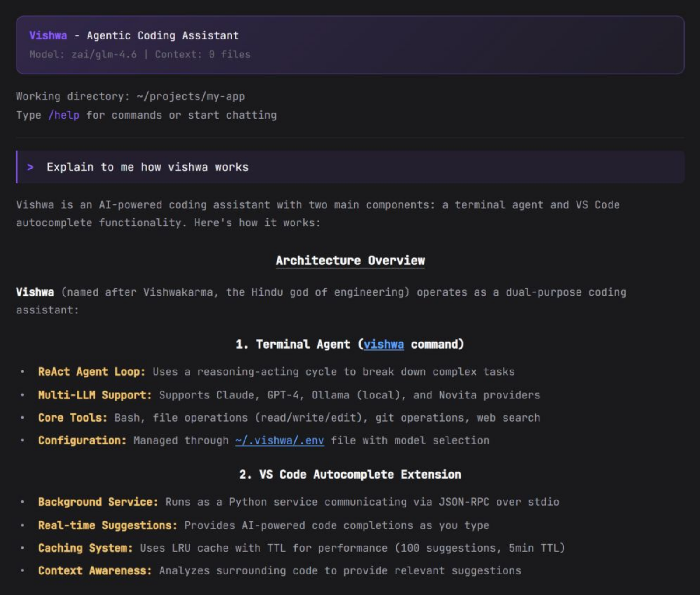Click the VS Code Autocomplete Extension heading
Screen dimensions: 700x595
[350, 475]
